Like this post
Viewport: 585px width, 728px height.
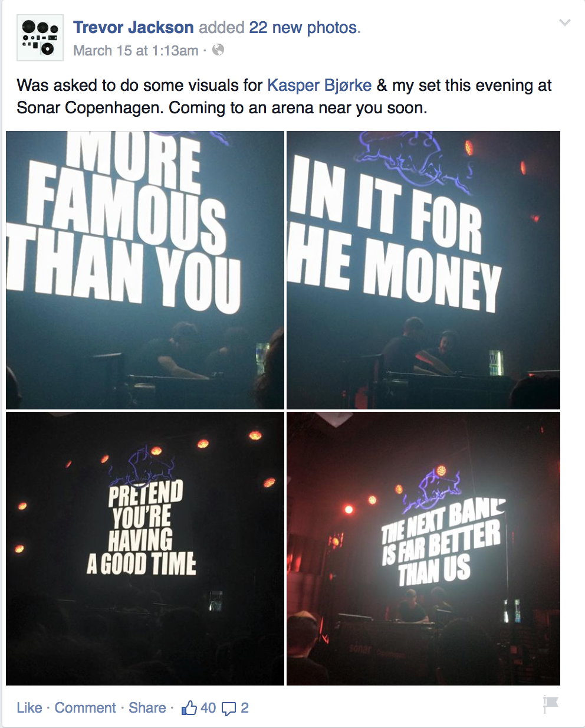[x=29, y=708]
